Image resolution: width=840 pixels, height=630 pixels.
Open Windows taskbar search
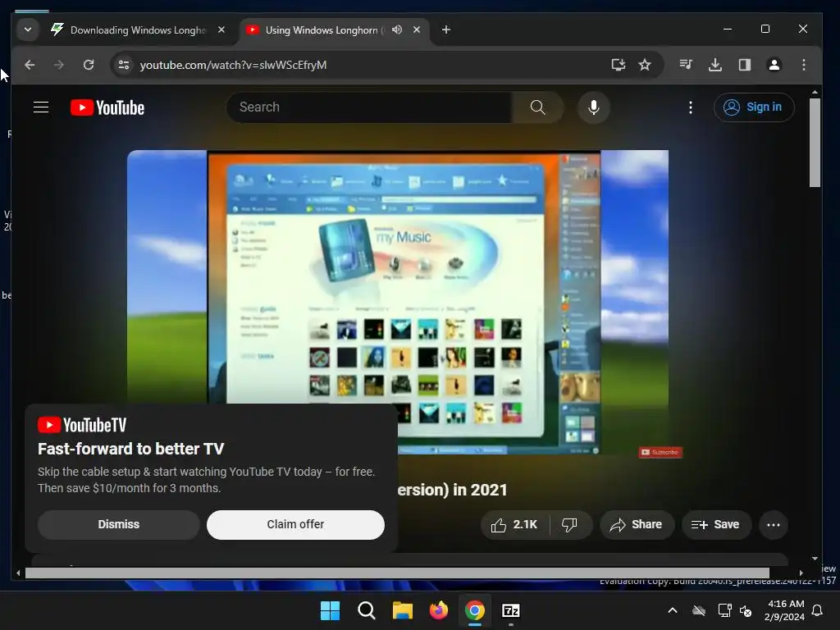point(367,610)
